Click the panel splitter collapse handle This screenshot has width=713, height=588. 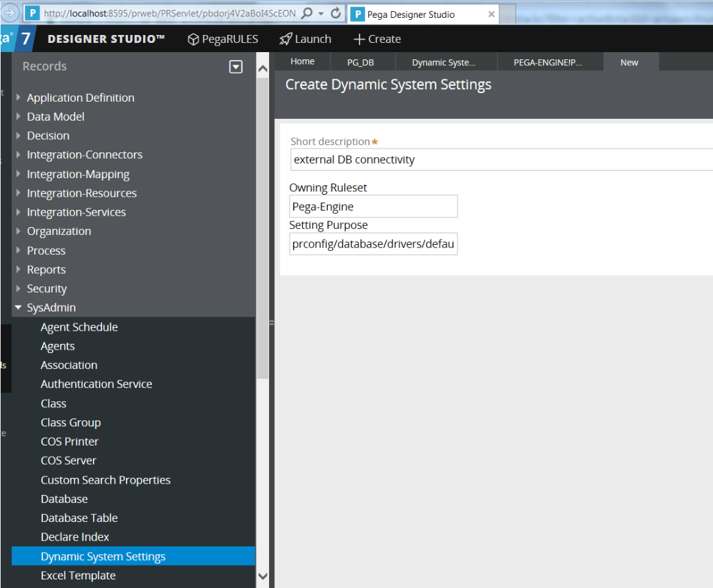tap(272, 323)
